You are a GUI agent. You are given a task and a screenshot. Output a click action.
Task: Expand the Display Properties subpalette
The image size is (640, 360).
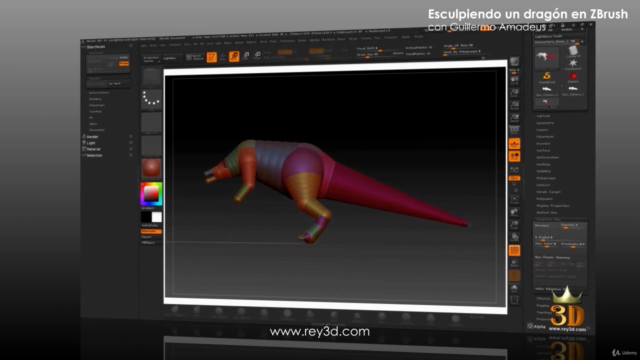[x=553, y=206]
